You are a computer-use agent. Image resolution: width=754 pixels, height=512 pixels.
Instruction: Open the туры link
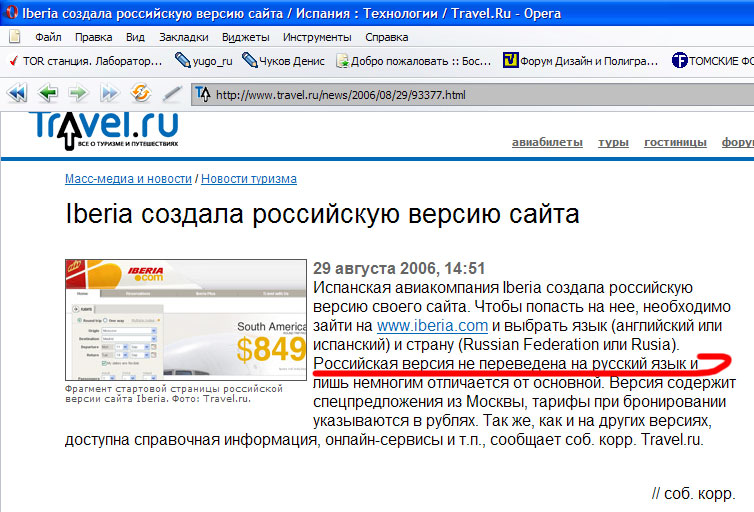coord(613,142)
